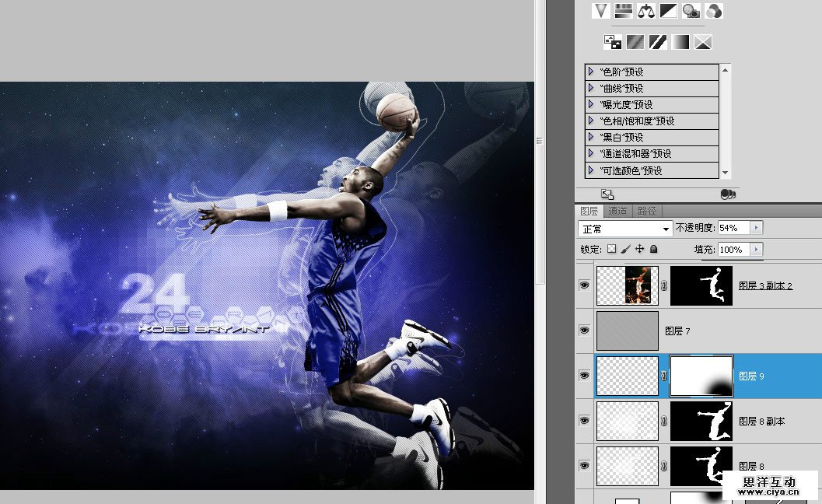Add an Invert adjustment
The width and height of the screenshot is (822, 504).
coord(612,42)
